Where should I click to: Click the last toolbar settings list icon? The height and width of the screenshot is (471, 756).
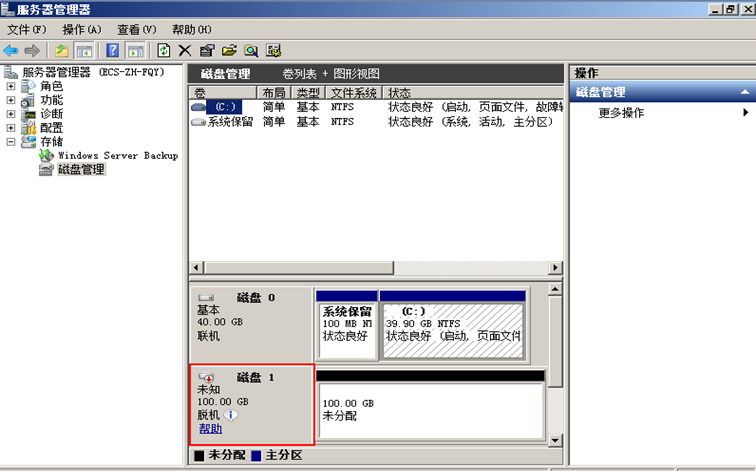[x=273, y=50]
